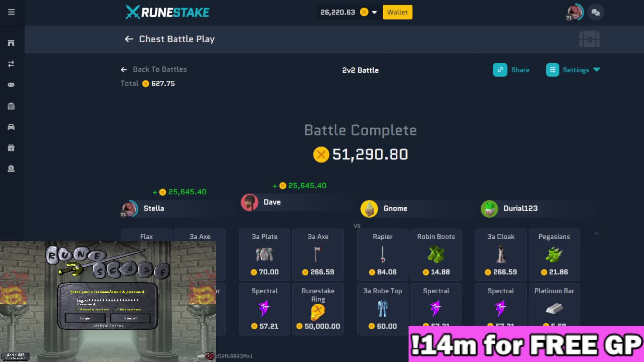
Task: Click the Total 627.75 value
Action: [x=163, y=83]
